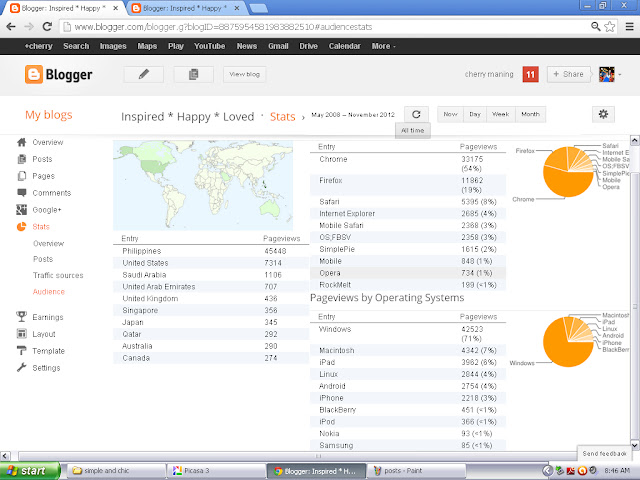The width and height of the screenshot is (640, 480).
Task: Click the Comments bubble icon
Action: pos(22,193)
